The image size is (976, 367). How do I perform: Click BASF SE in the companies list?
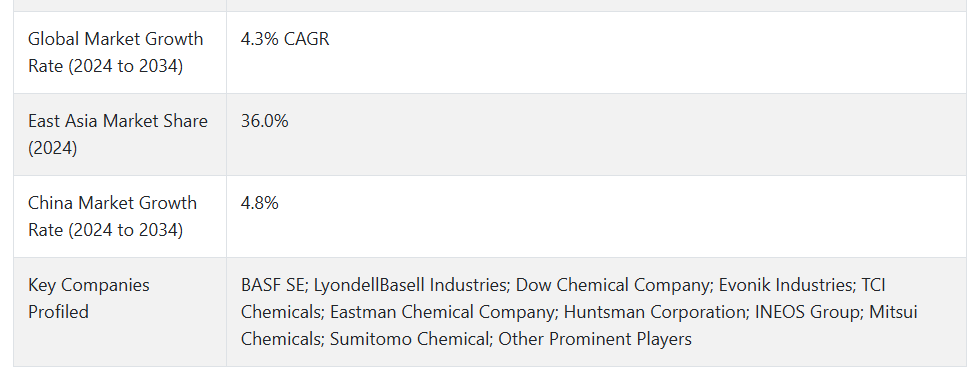(x=273, y=285)
